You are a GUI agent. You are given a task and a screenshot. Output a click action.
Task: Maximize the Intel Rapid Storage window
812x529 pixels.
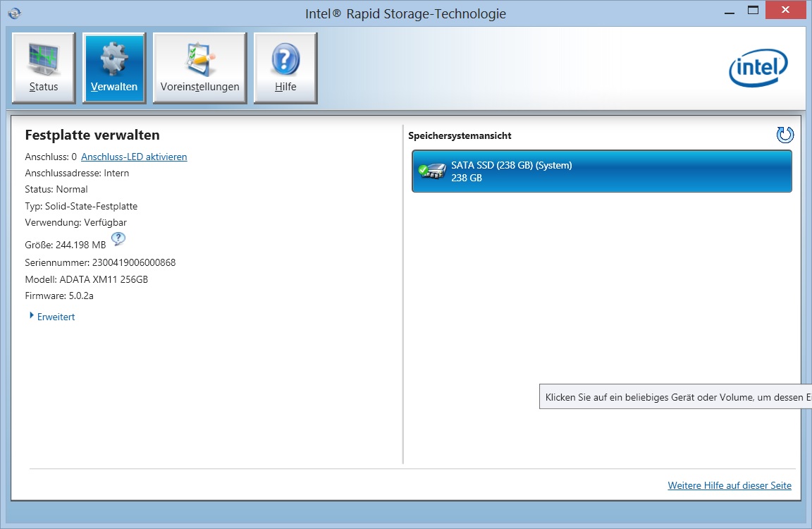[x=753, y=11]
